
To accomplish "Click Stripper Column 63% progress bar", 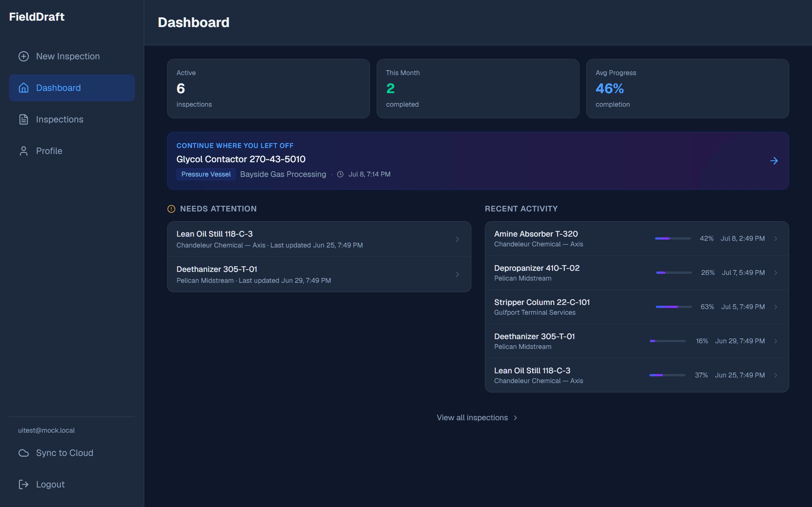I will 674,307.
